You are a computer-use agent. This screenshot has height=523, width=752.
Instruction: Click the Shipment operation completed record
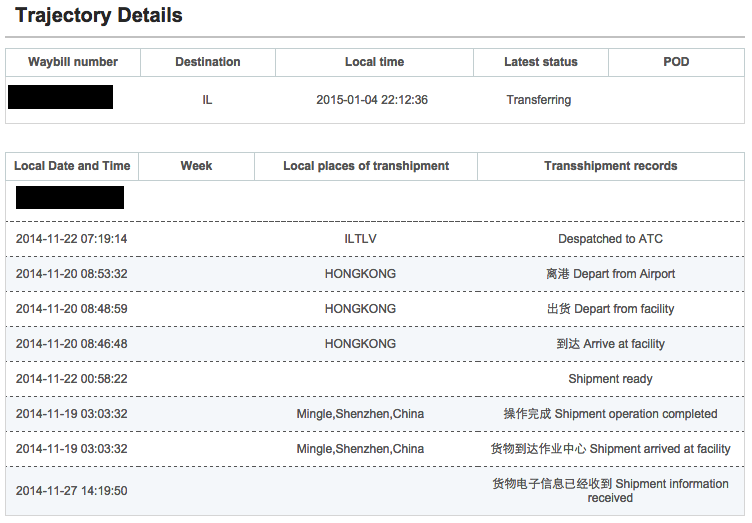pyautogui.click(x=610, y=414)
